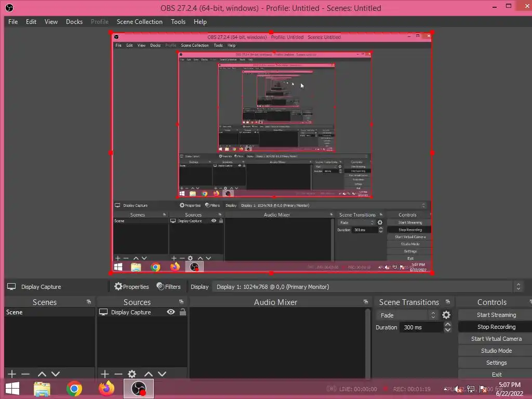Open the Fade transition dropdown
This screenshot has width=532, height=399.
click(406, 315)
